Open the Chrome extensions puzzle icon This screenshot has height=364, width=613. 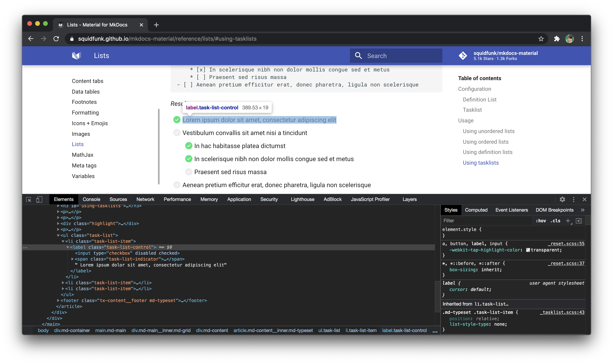coord(556,38)
